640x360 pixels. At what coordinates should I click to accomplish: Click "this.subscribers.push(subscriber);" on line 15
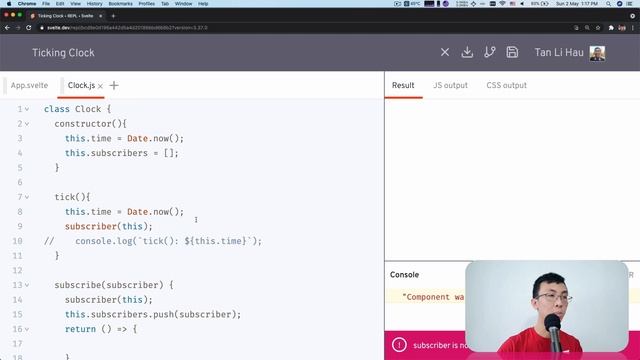tap(153, 315)
